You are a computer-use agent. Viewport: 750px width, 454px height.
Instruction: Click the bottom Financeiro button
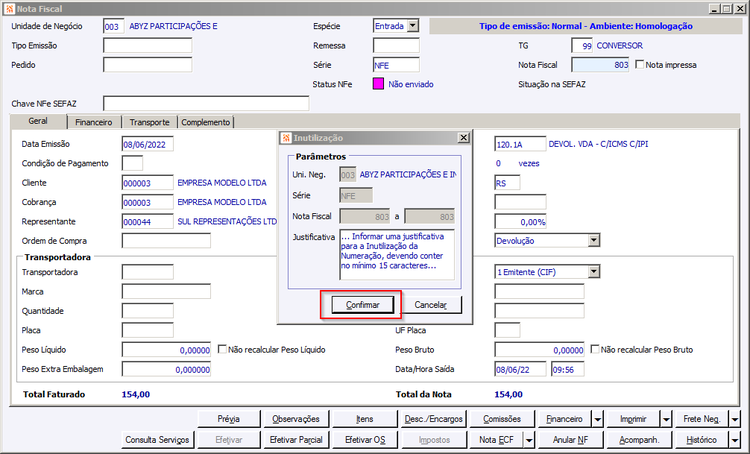(564, 419)
